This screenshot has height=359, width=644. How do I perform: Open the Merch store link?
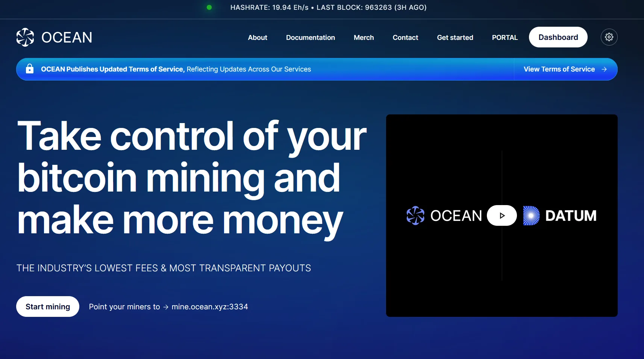[x=364, y=38]
